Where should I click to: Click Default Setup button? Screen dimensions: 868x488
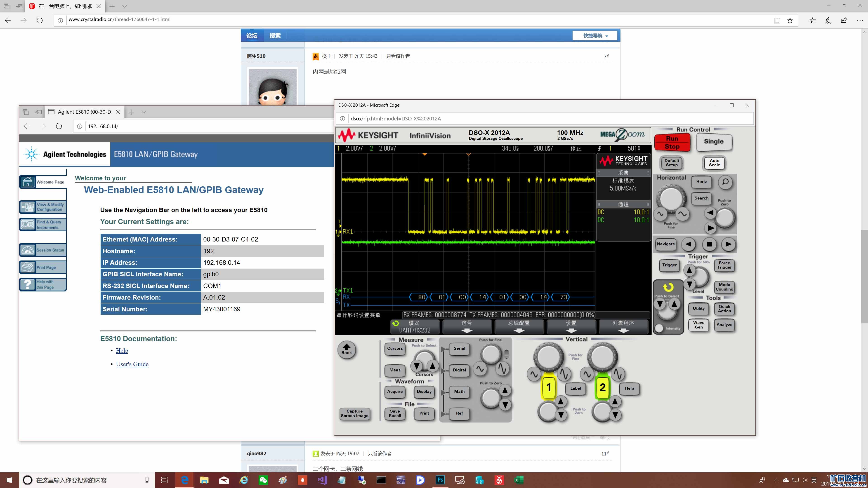coord(672,163)
